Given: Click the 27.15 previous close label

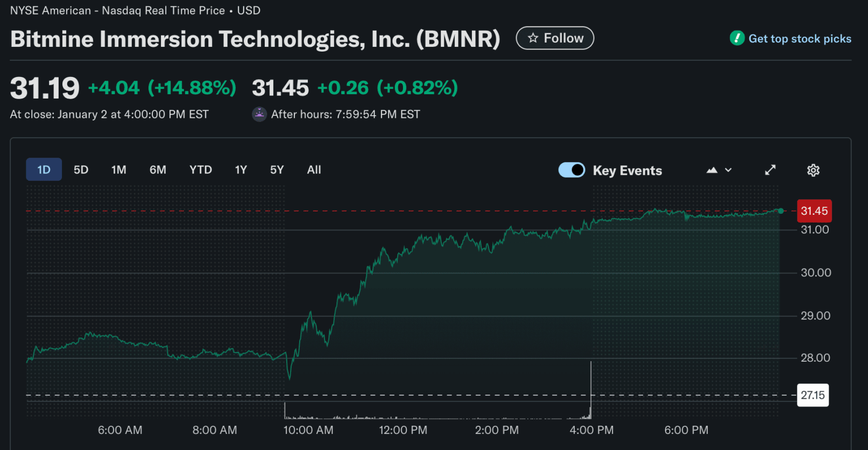Looking at the screenshot, I should point(813,395).
